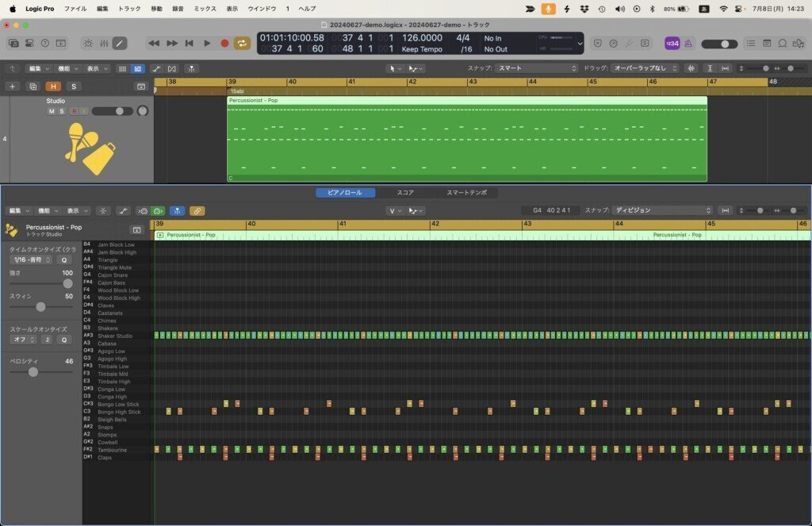The image size is (812, 526).
Task: Toggle the Flex icon in tracks area
Action: point(172,68)
